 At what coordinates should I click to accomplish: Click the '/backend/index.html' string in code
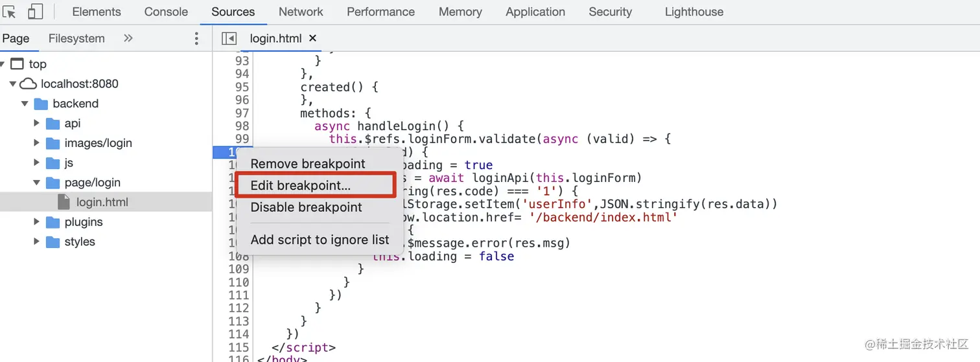(x=603, y=218)
